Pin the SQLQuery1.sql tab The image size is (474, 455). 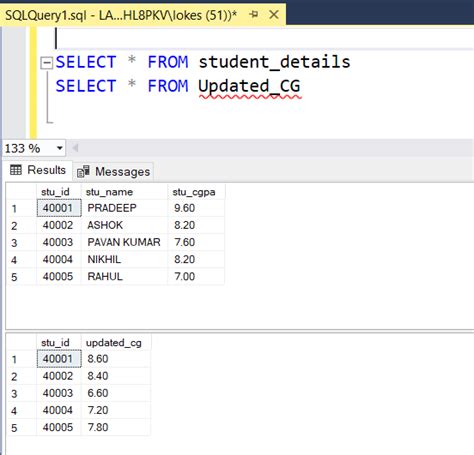254,14
